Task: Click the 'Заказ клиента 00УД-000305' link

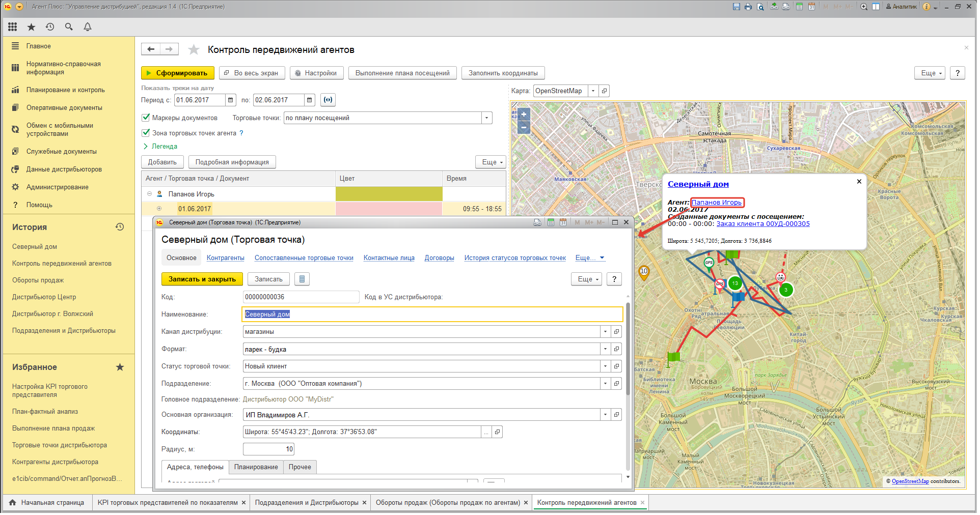Action: tap(763, 224)
